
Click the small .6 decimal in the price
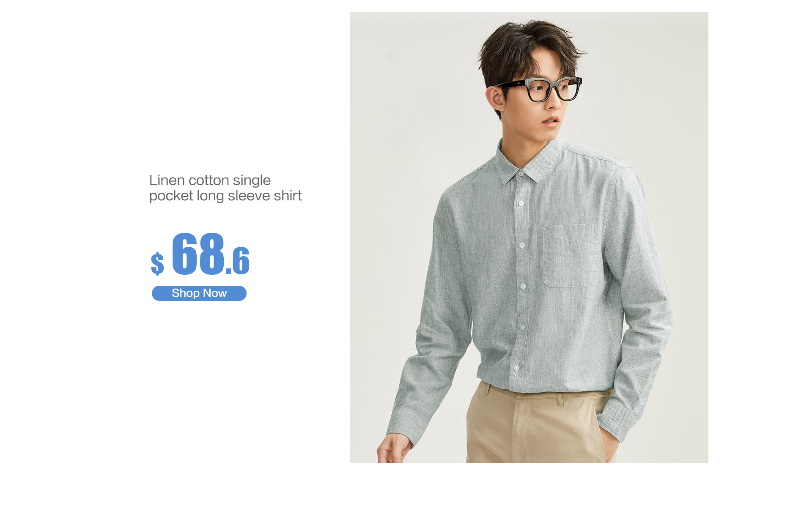(x=238, y=261)
